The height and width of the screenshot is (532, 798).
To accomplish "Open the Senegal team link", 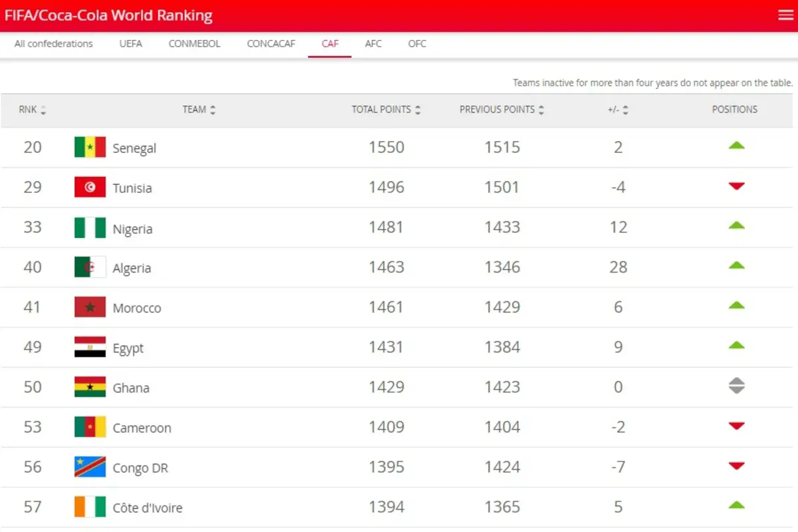I will tap(134, 148).
